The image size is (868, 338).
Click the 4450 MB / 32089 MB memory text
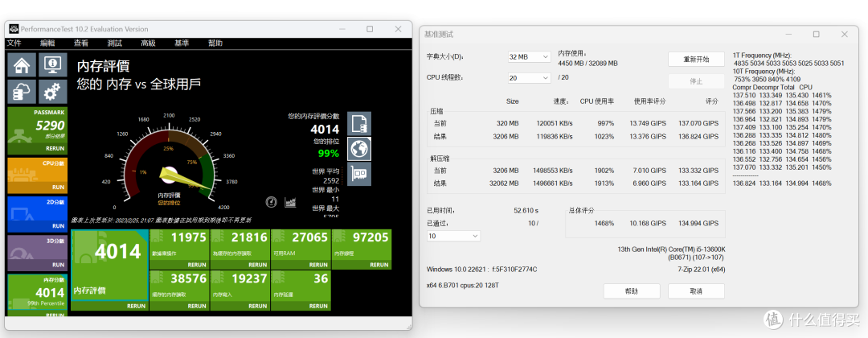click(588, 63)
